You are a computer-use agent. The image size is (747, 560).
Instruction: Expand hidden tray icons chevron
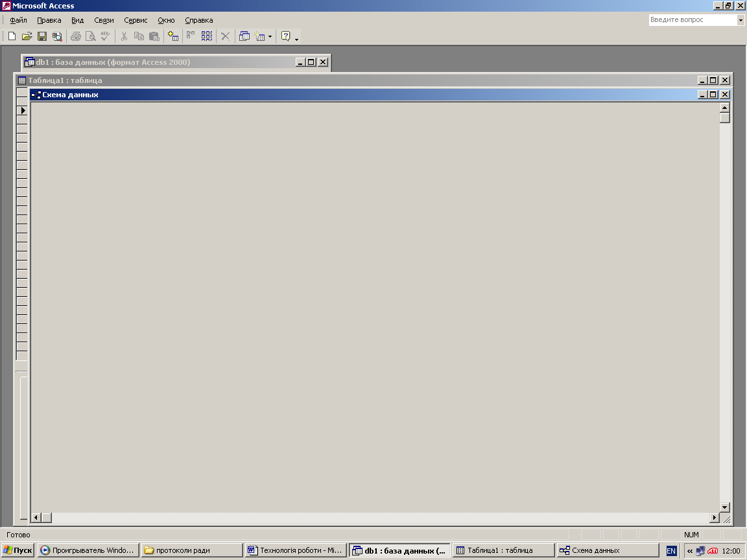click(x=689, y=551)
